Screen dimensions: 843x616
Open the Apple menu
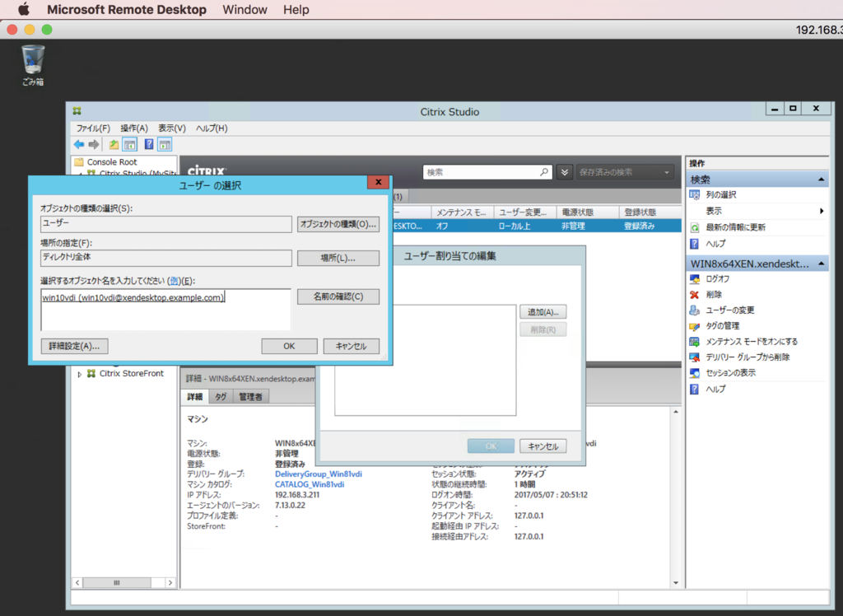(24, 9)
